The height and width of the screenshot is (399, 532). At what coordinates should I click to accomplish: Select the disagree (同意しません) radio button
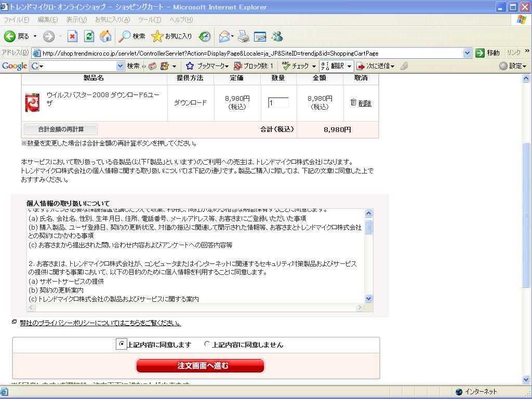[x=207, y=344]
